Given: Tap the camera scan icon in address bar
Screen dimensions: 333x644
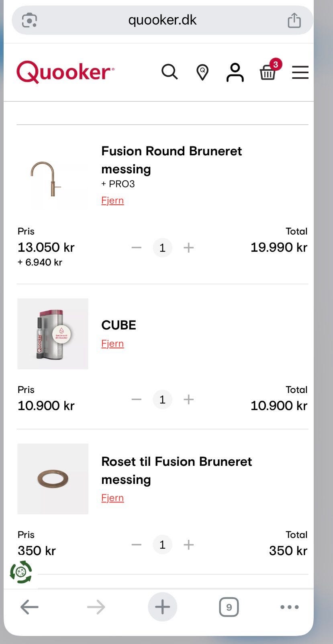Looking at the screenshot, I should (29, 20).
